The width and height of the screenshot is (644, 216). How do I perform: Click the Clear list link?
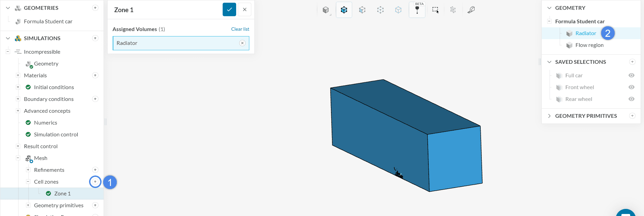[x=240, y=29]
